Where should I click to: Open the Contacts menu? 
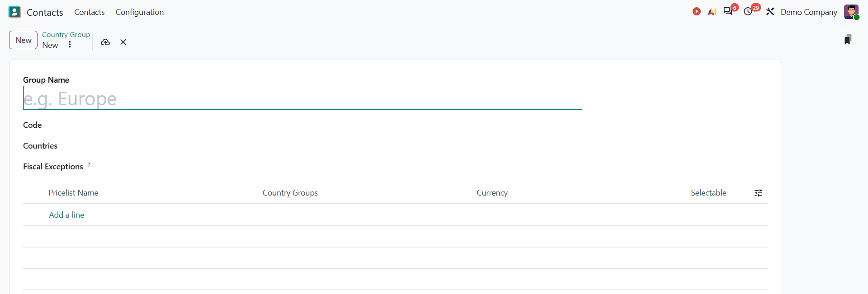click(x=90, y=12)
